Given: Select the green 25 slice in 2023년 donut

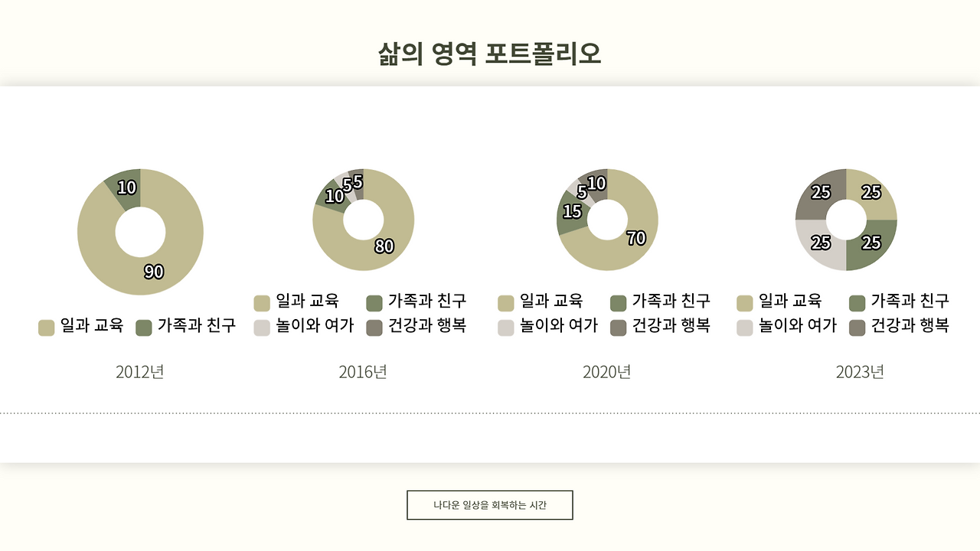Looking at the screenshot, I should pyautogui.click(x=873, y=245).
